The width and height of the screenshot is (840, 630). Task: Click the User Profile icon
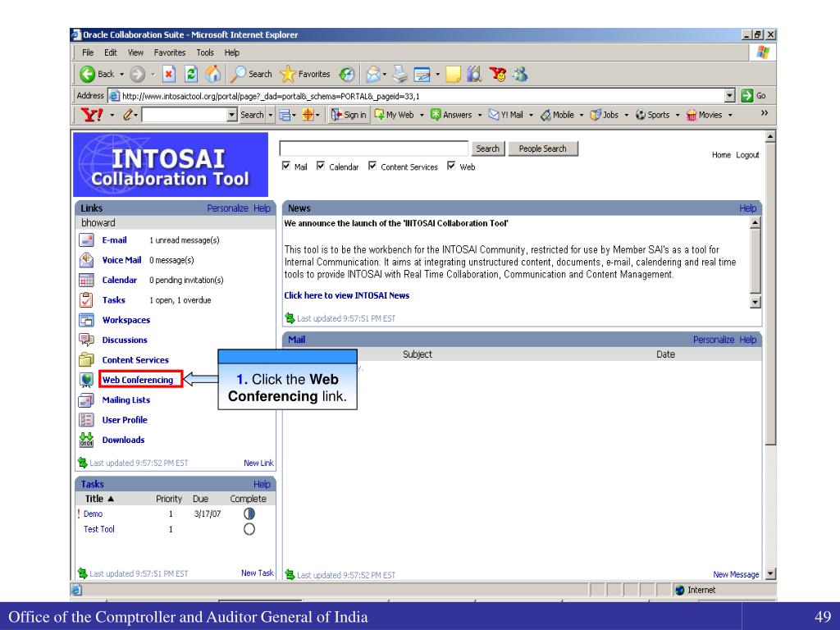[x=86, y=419]
